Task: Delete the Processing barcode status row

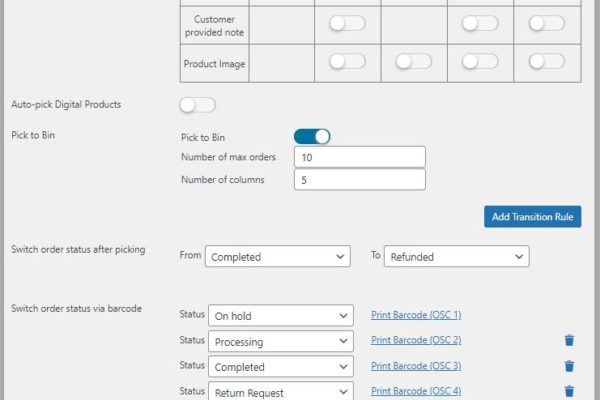Action: coord(569,341)
